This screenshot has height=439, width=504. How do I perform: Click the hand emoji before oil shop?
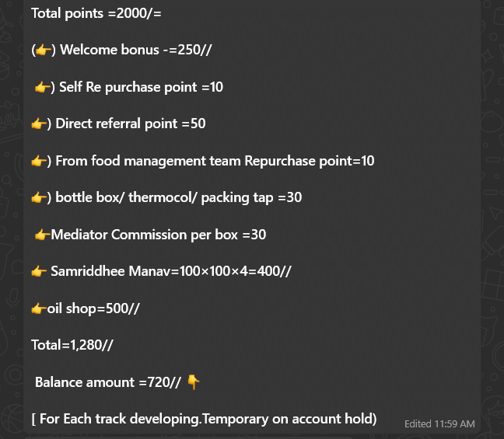(x=39, y=308)
